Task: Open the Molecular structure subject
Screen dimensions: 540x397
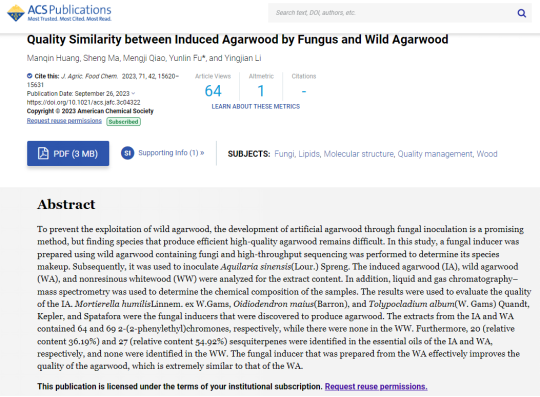Action: (359, 154)
